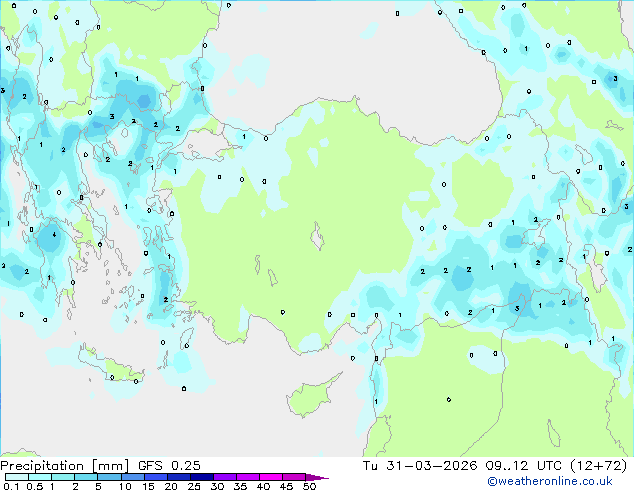Pick the legend swatch between 45 and 50
Screen dimensions: 634x490
[294, 477]
